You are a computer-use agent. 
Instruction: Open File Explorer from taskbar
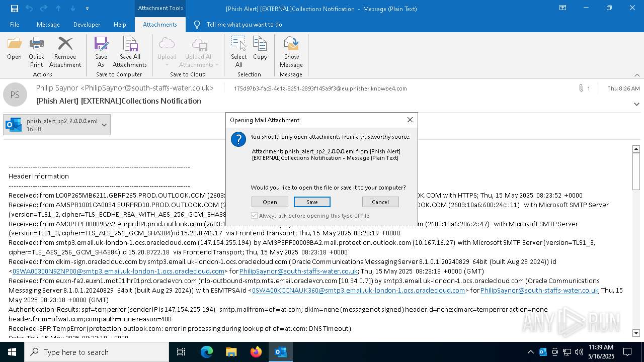pyautogui.click(x=231, y=352)
